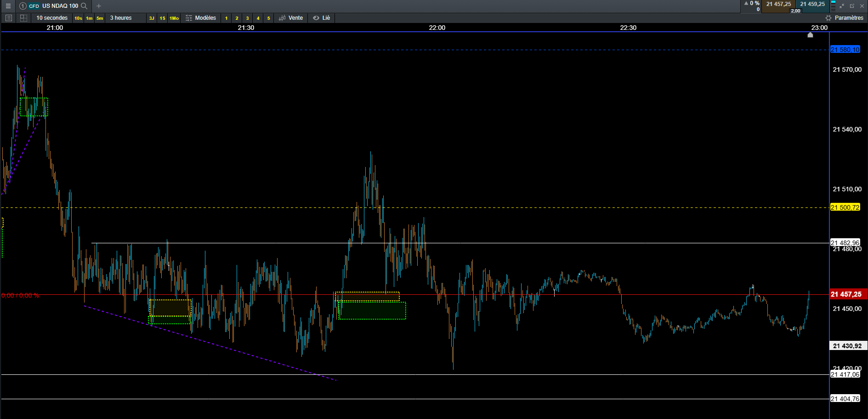868x419 pixels.
Task: Switch to the 5m quick timeframe
Action: (100, 18)
